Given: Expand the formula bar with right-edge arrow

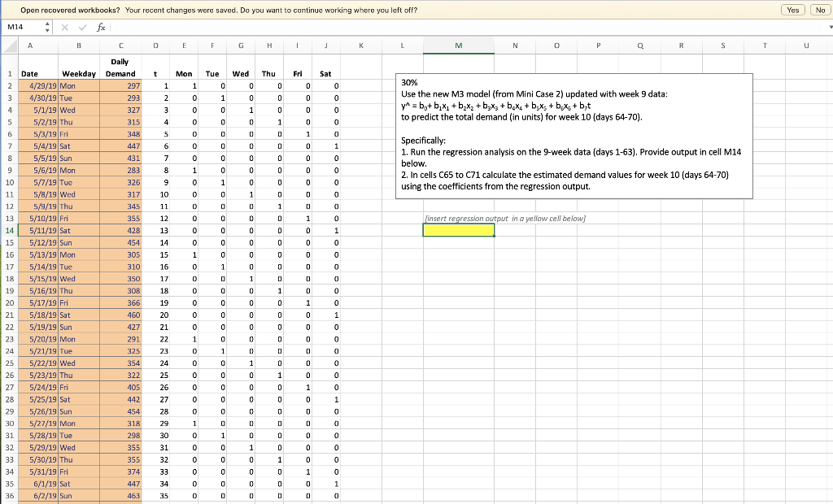Looking at the screenshot, I should 831,27.
